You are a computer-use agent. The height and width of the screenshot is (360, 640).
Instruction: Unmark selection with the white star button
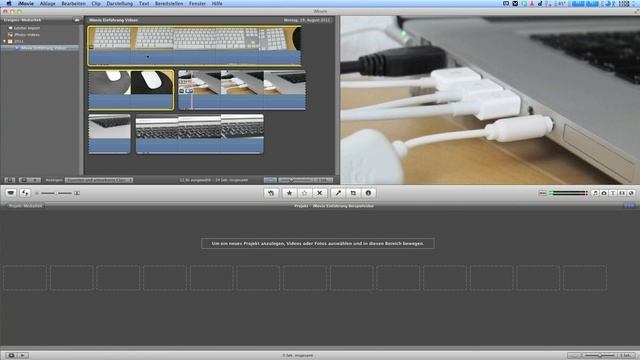click(x=304, y=193)
